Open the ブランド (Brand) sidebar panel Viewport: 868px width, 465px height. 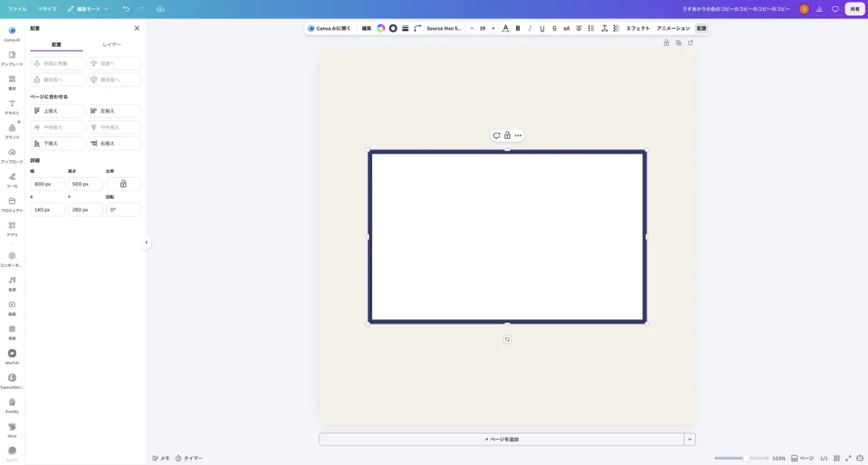(x=12, y=131)
